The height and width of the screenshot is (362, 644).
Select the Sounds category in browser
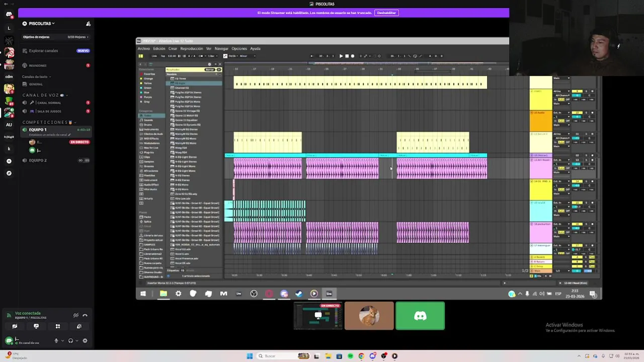[x=148, y=120]
